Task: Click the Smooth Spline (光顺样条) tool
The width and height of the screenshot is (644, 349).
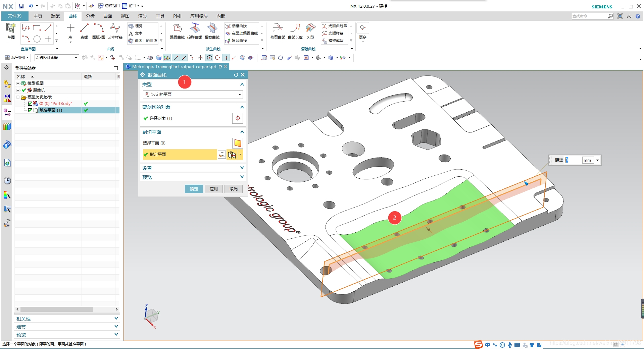Action: coord(333,33)
